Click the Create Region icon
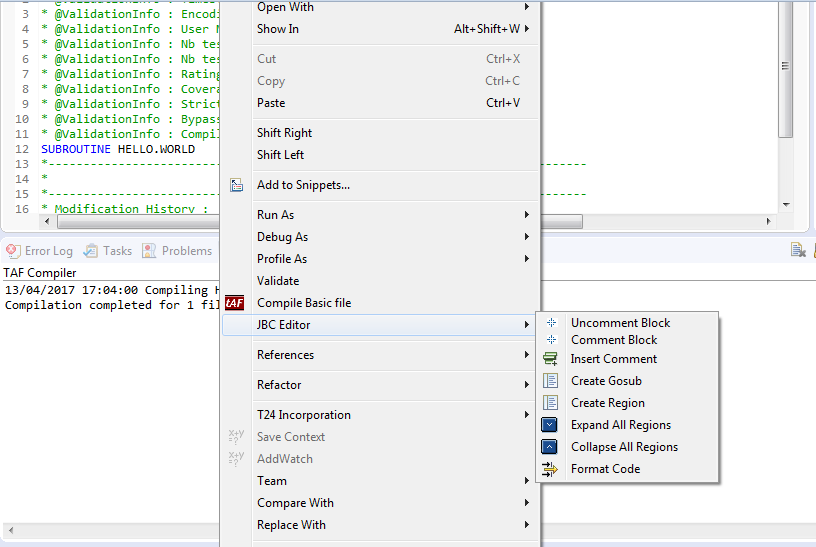Screen dimensions: 816x547 (x=551, y=403)
